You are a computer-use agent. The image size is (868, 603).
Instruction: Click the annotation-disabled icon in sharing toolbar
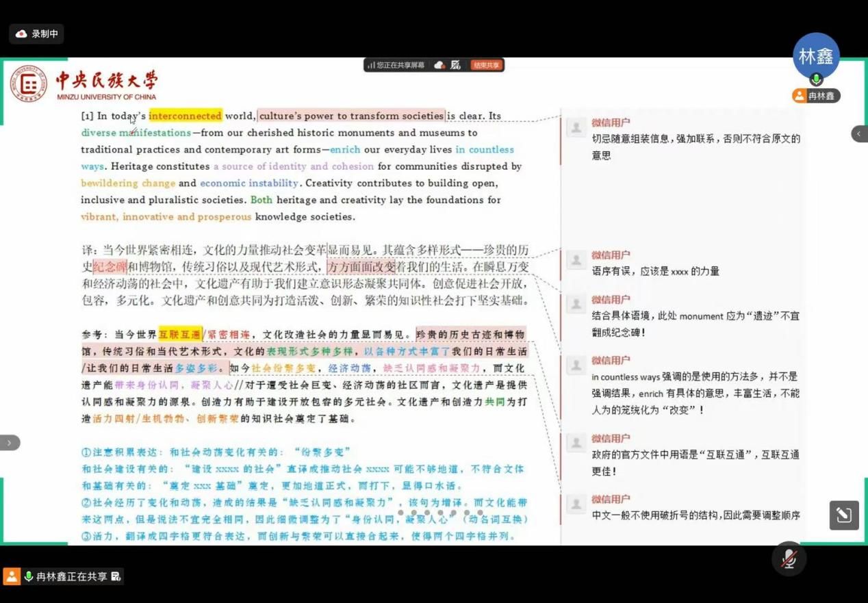[x=456, y=65]
